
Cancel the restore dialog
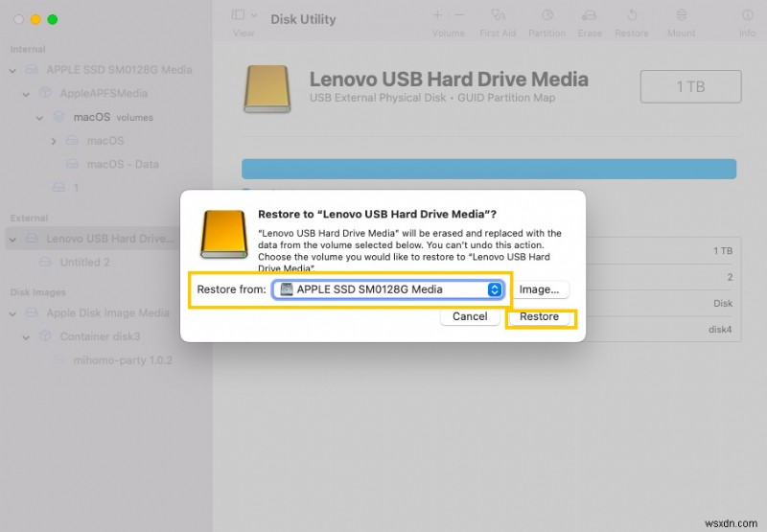coord(470,317)
